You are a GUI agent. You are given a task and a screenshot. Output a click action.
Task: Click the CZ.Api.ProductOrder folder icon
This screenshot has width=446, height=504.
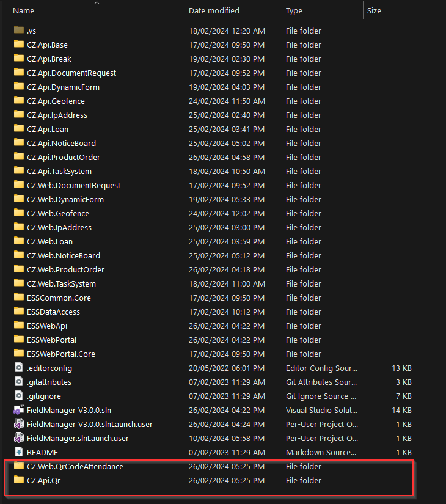(x=19, y=156)
